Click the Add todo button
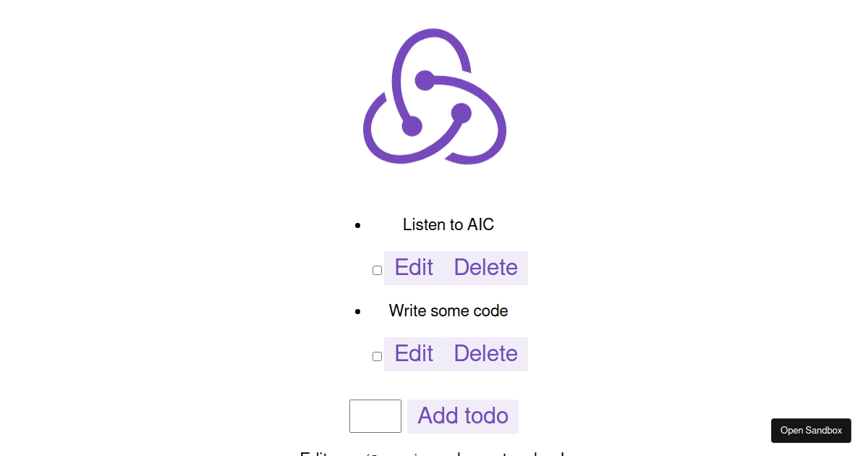Viewport: 868px width, 456px height. [x=463, y=416]
